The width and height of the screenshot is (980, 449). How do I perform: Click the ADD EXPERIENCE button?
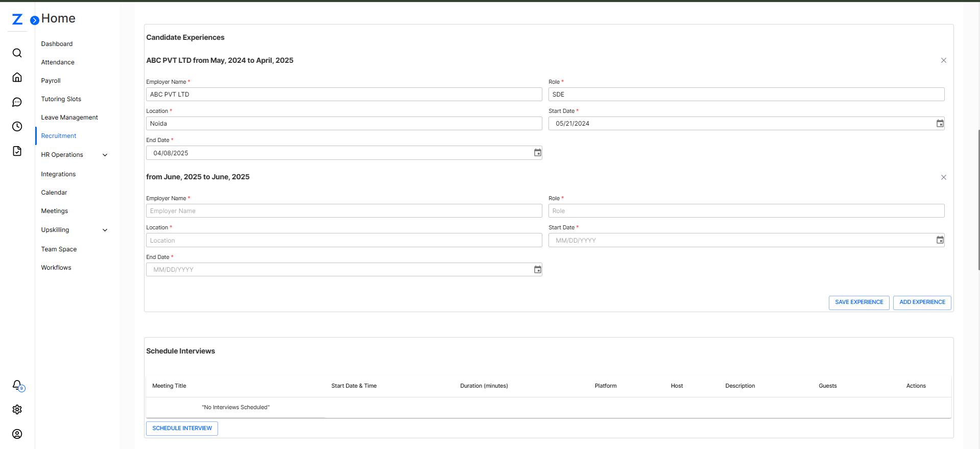[922, 302]
